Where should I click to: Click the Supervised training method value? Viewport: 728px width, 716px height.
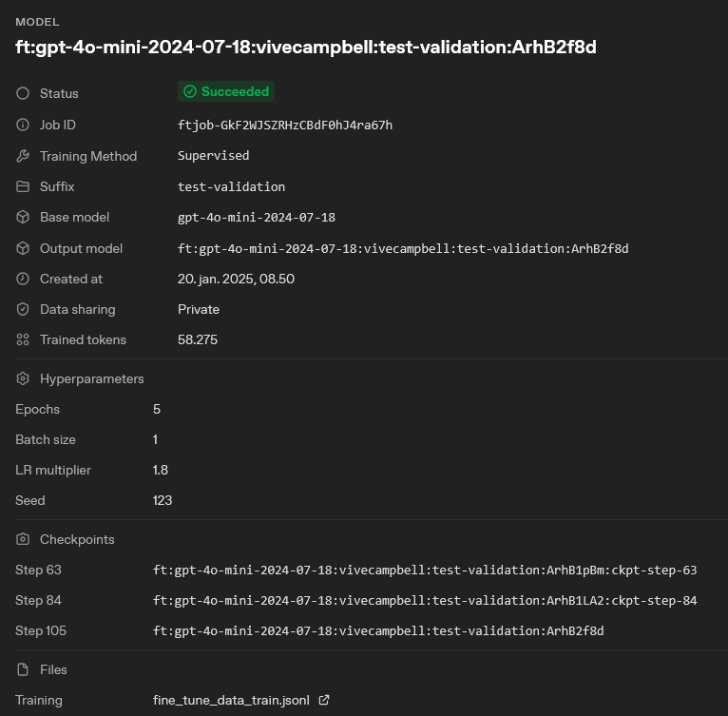coord(213,156)
